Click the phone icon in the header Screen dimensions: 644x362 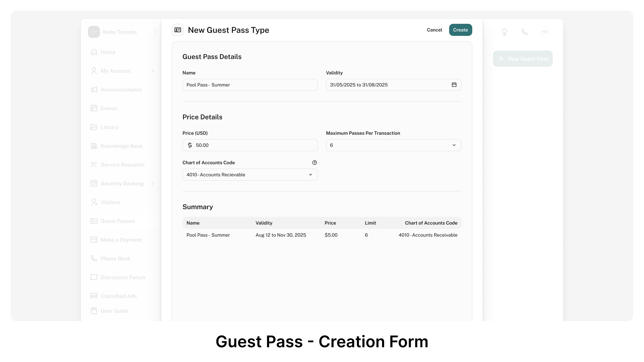pos(524,32)
